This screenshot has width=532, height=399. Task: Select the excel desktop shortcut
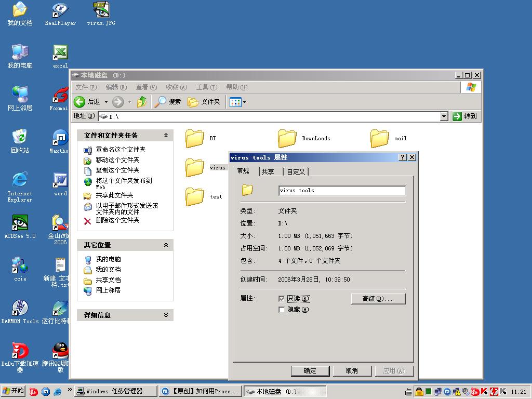[60, 56]
